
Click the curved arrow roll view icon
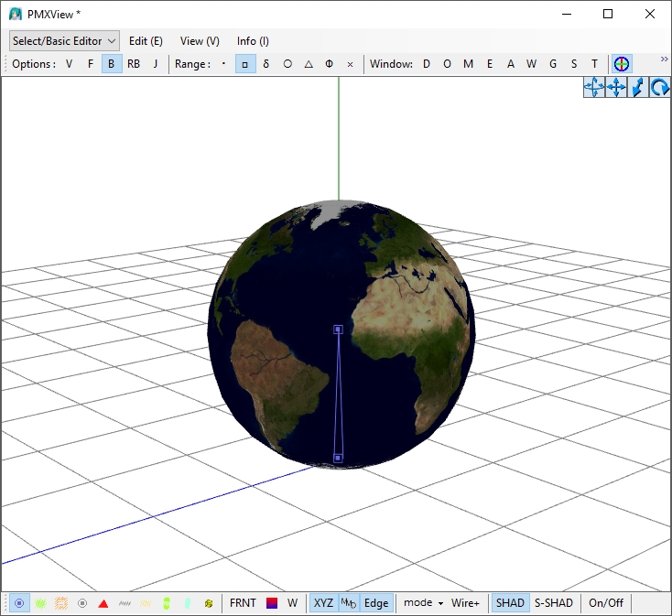pyautogui.click(x=659, y=87)
